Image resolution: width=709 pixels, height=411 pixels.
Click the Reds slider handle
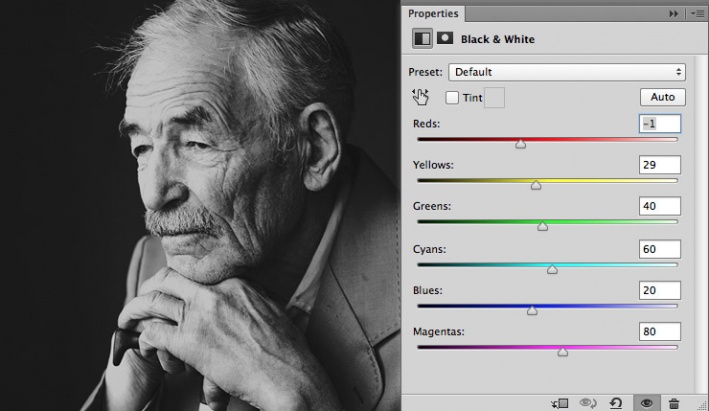coord(520,144)
